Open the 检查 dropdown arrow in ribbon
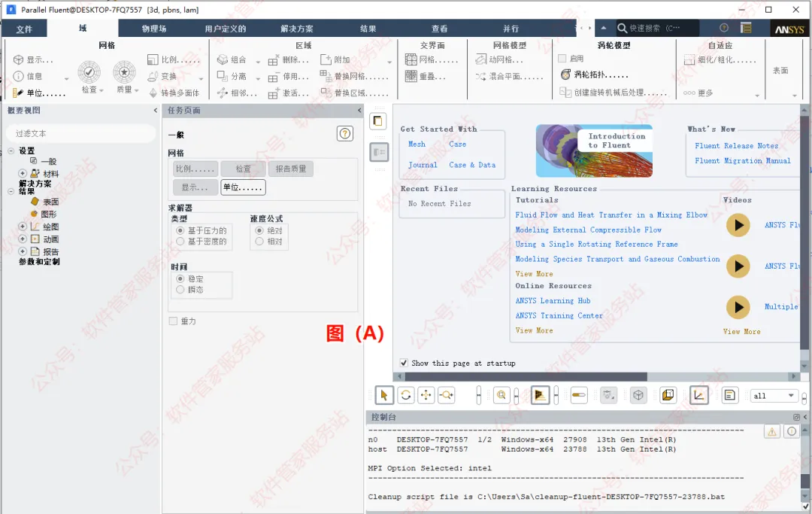 point(101,90)
